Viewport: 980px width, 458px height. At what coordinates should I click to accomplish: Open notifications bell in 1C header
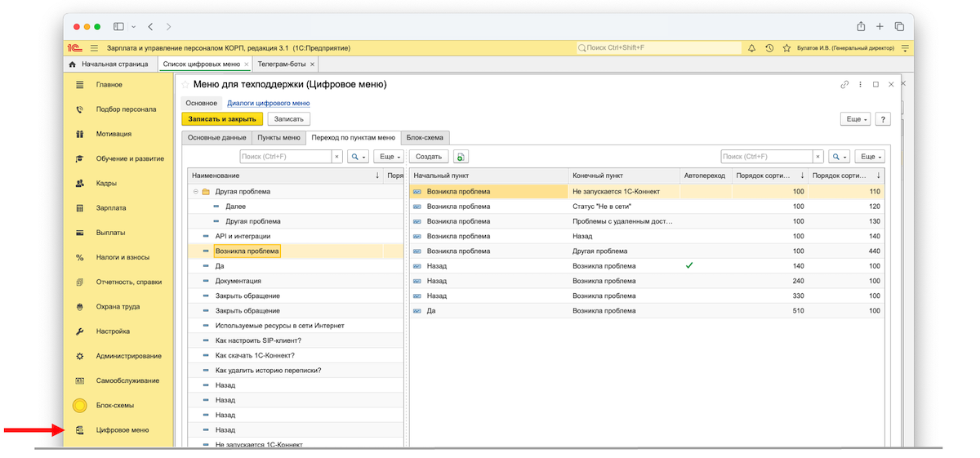click(x=752, y=48)
